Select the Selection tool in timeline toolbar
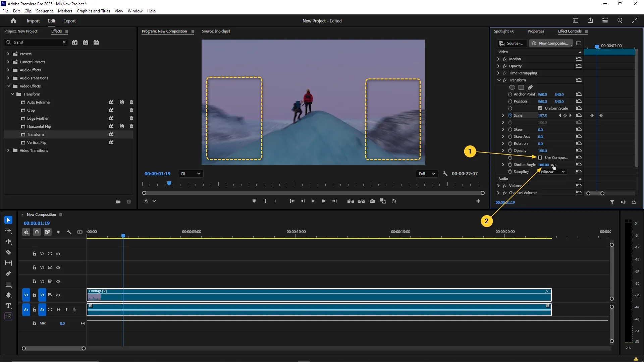 [8, 220]
